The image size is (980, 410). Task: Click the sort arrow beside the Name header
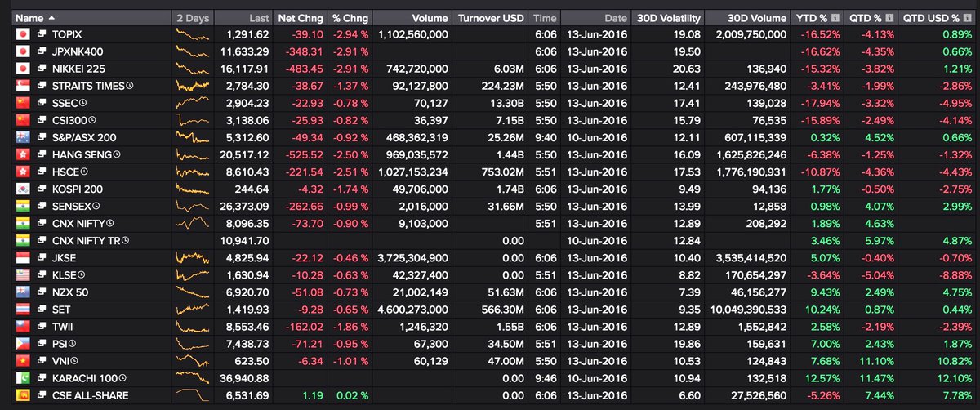53,18
